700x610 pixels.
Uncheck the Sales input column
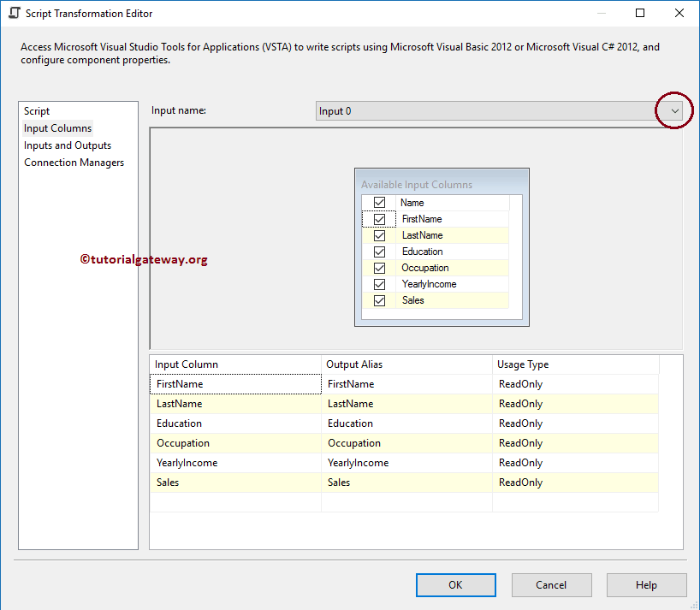click(379, 299)
